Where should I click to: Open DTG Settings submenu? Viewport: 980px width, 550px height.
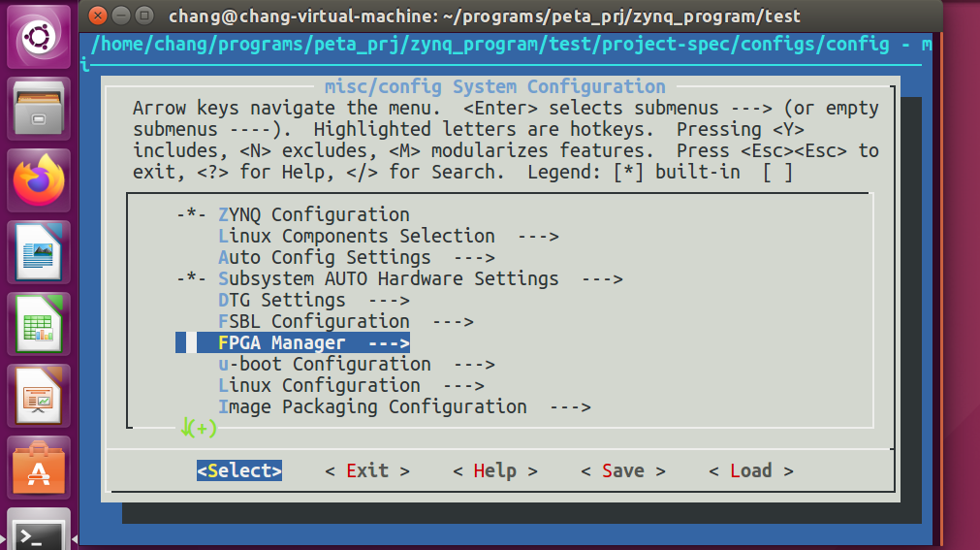pos(314,301)
